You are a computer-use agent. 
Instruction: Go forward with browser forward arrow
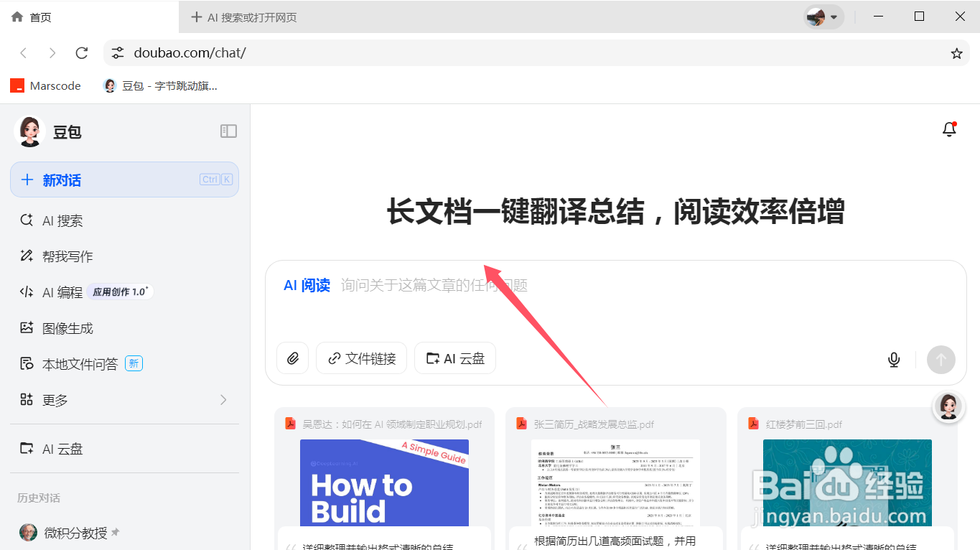[x=52, y=53]
